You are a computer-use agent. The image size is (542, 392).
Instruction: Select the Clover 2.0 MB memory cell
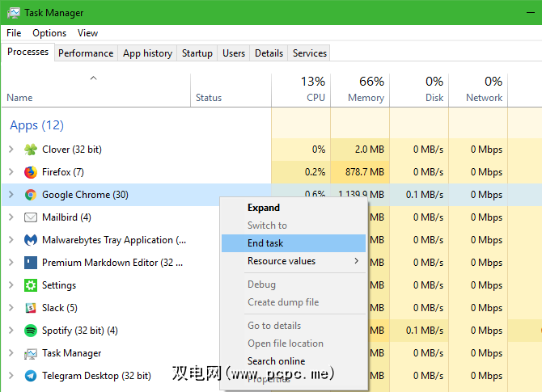coord(360,150)
